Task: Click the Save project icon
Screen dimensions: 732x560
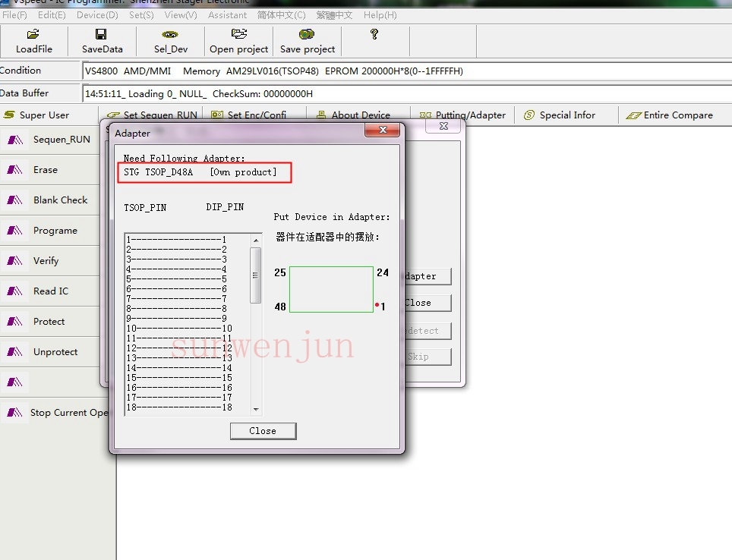Action: [x=307, y=35]
